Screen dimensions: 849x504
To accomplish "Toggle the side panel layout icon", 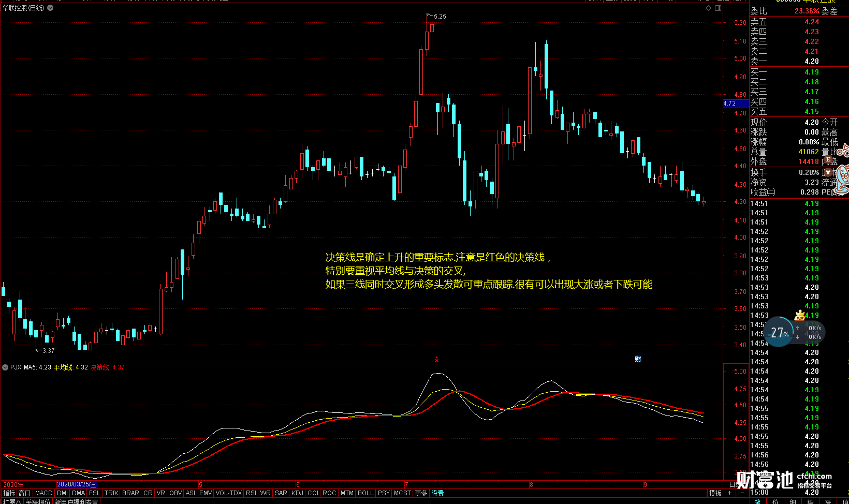I will coord(718,8).
